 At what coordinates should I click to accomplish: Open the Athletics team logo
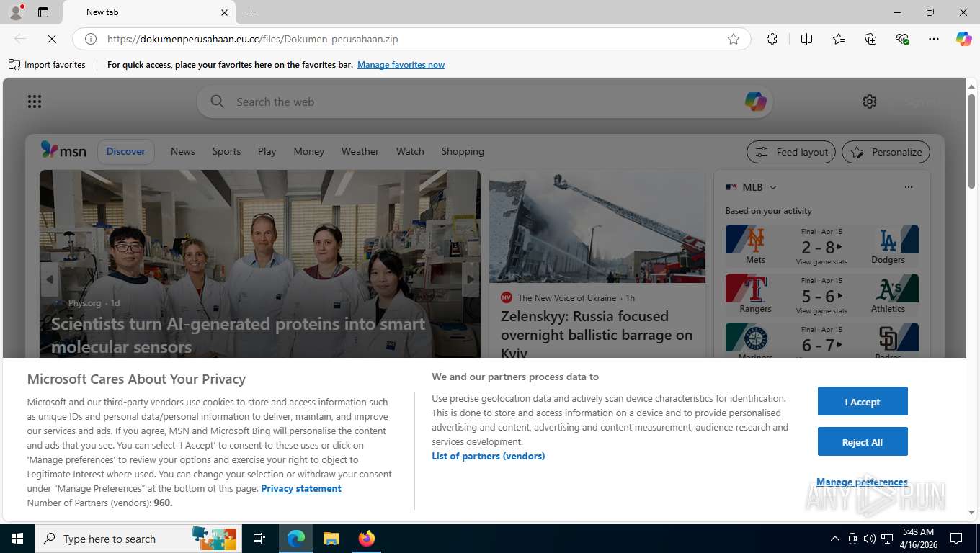point(888,289)
